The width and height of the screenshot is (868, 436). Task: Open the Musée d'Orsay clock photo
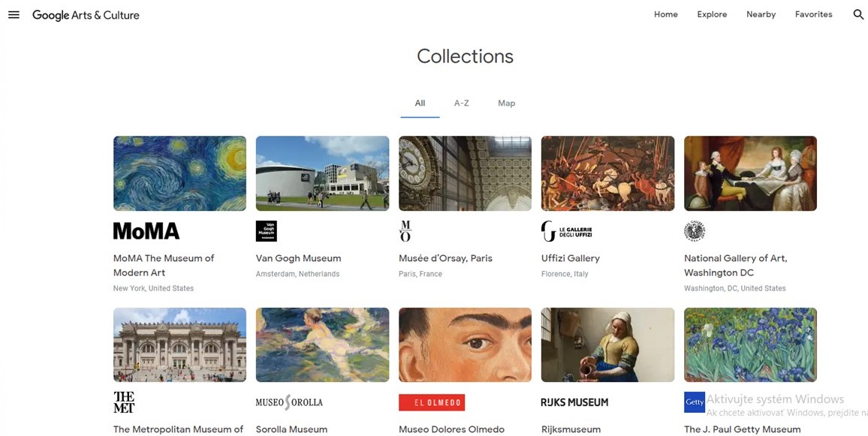465,173
